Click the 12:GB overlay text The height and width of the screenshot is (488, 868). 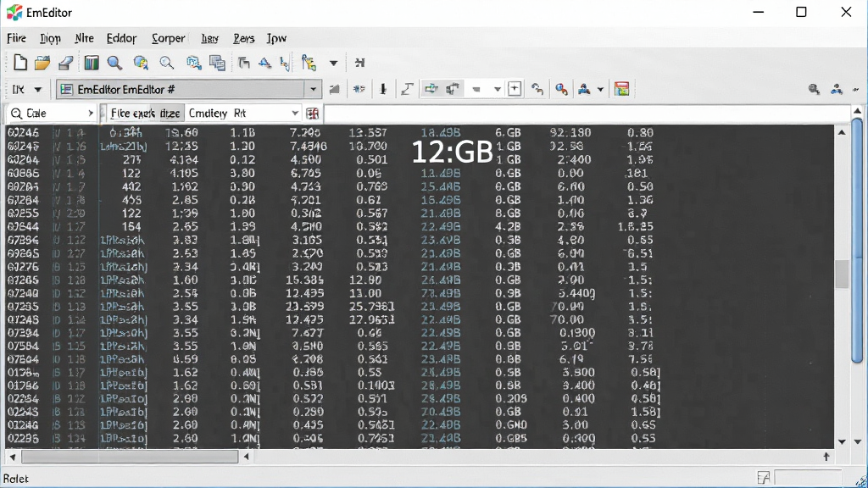453,152
